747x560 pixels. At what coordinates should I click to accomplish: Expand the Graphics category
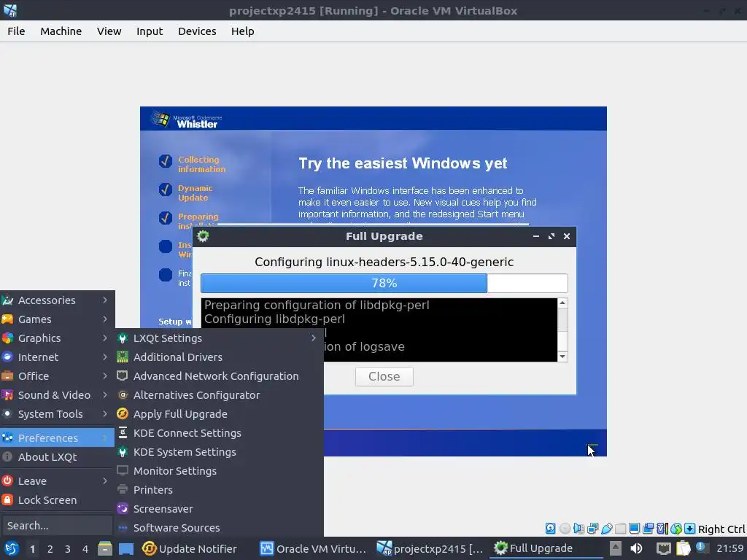pyautogui.click(x=57, y=338)
